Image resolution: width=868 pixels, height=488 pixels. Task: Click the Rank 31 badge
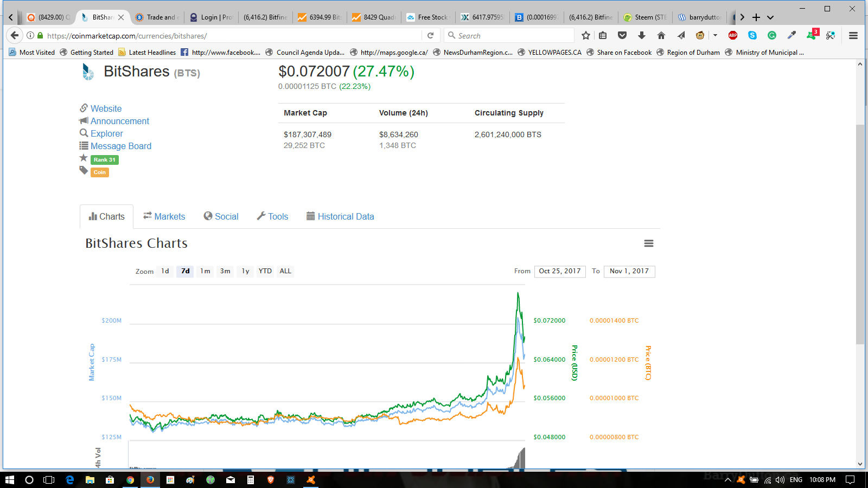point(105,160)
